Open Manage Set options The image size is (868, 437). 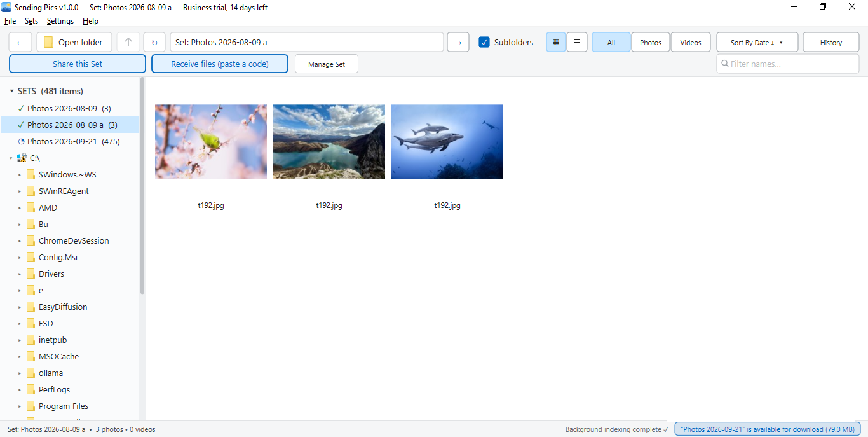[327, 64]
